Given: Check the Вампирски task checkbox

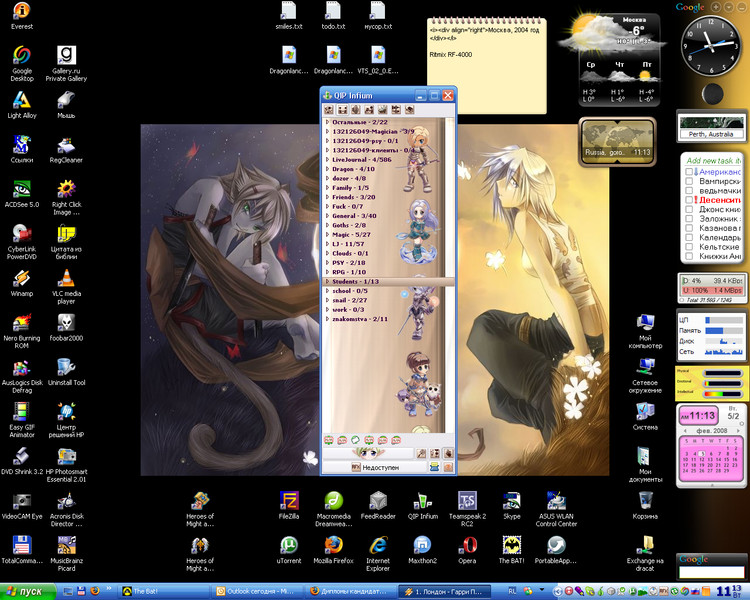Looking at the screenshot, I should click(689, 181).
